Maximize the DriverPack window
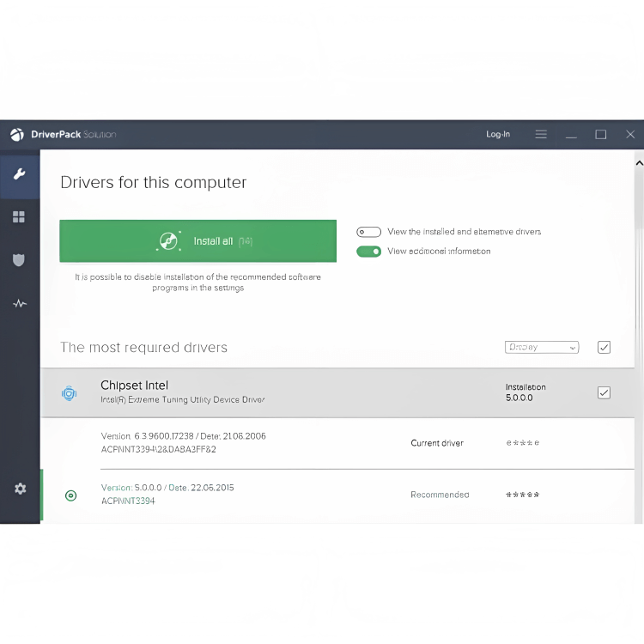644x644 pixels. [601, 135]
